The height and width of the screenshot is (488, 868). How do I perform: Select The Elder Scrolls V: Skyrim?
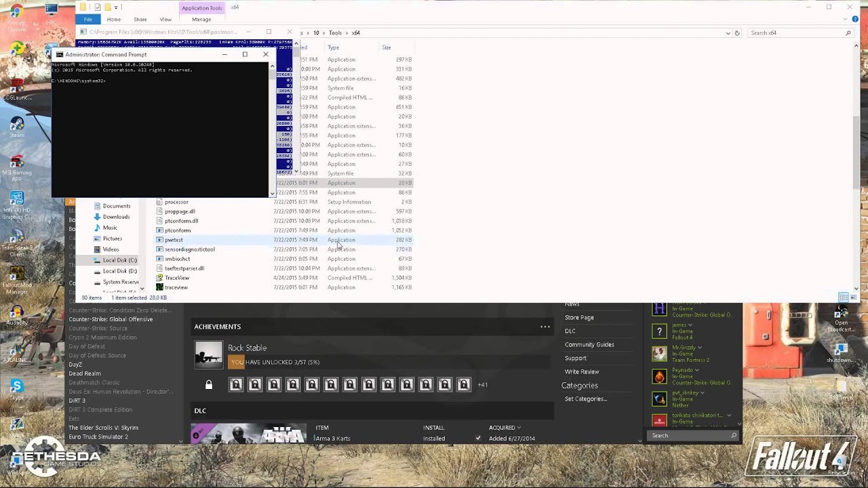click(x=103, y=428)
